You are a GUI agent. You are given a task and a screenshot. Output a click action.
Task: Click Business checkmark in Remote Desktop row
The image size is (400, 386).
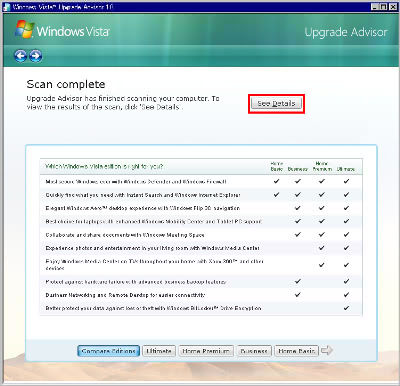pyautogui.click(x=298, y=295)
